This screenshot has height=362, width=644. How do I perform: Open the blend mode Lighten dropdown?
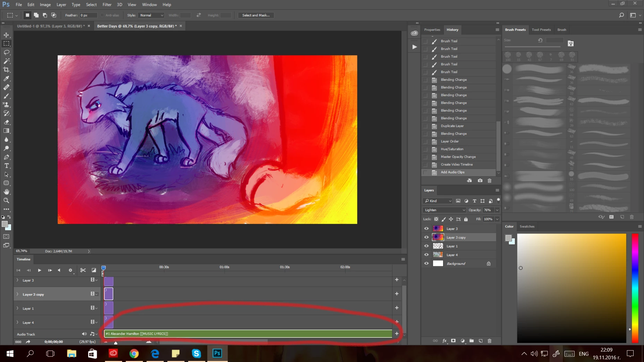(x=444, y=210)
